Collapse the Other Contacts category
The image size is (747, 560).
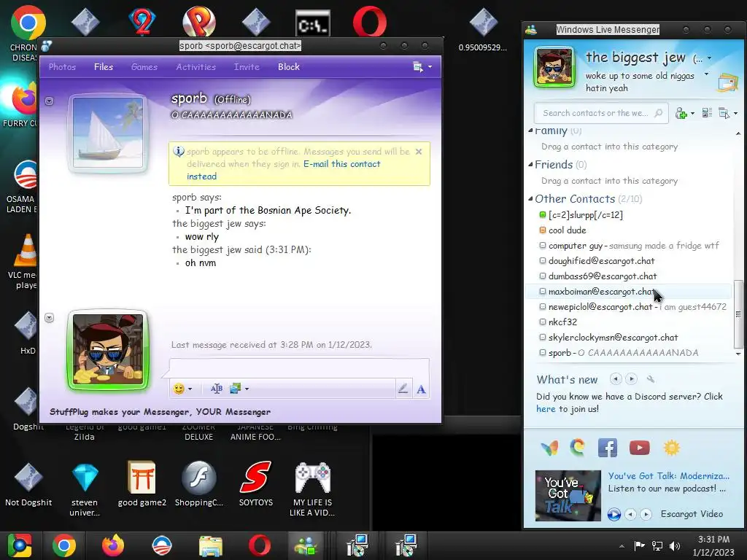point(531,199)
